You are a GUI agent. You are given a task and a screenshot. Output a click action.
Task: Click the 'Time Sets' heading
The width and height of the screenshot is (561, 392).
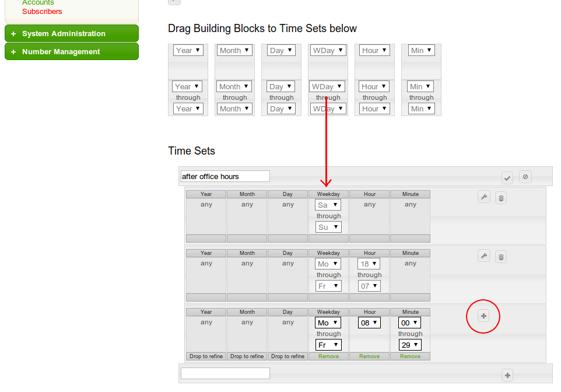click(191, 150)
